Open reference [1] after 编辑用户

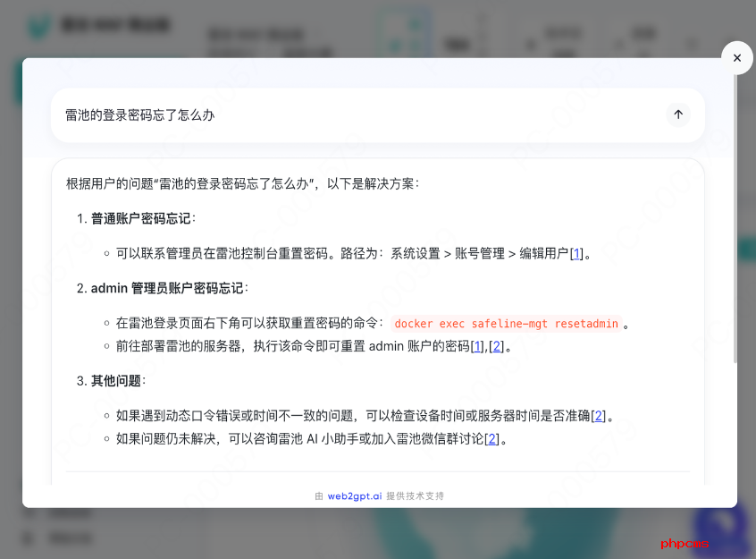(x=576, y=253)
